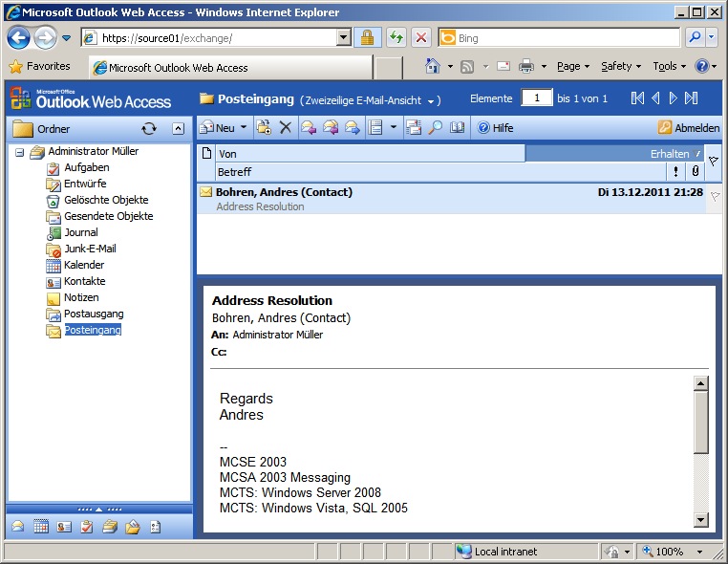Click the Calendar shortcut icon at bottom
This screenshot has width=728, height=564.
pyautogui.click(x=41, y=527)
